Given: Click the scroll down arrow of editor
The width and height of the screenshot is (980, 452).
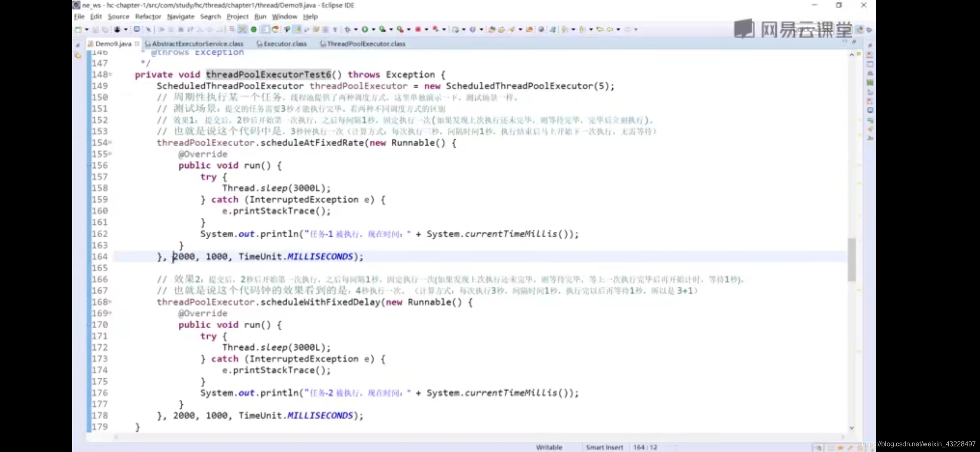Looking at the screenshot, I should tap(851, 428).
